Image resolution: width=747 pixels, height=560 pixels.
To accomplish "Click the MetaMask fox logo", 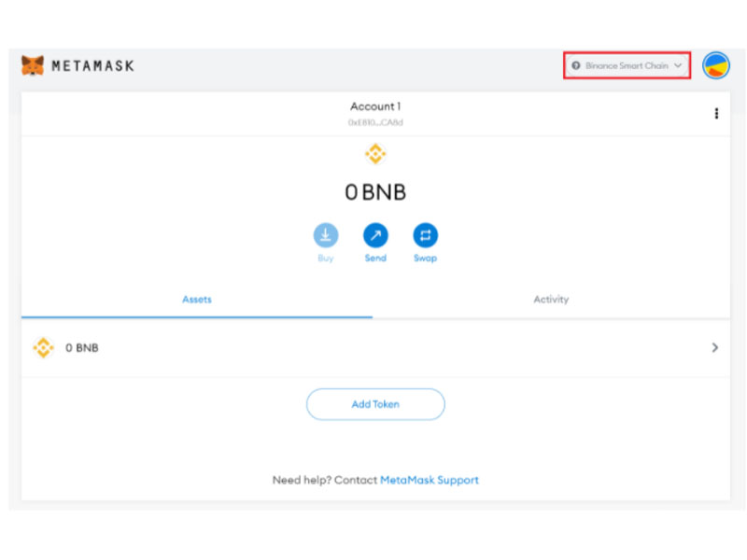I will click(x=33, y=65).
